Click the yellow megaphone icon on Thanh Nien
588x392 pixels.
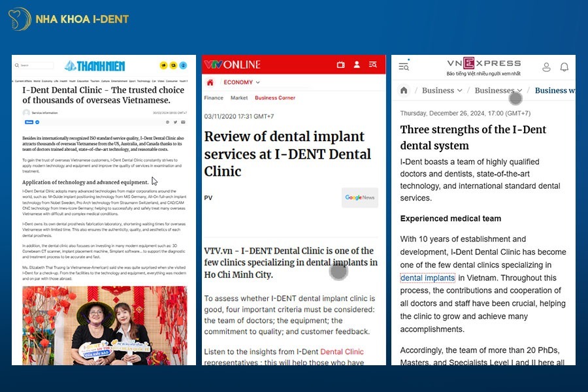point(163,65)
